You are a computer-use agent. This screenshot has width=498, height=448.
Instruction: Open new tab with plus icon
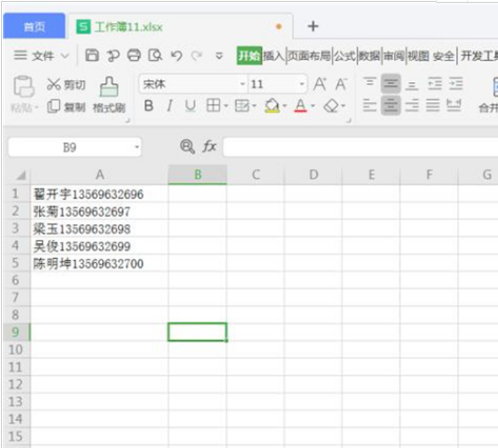pos(313,26)
